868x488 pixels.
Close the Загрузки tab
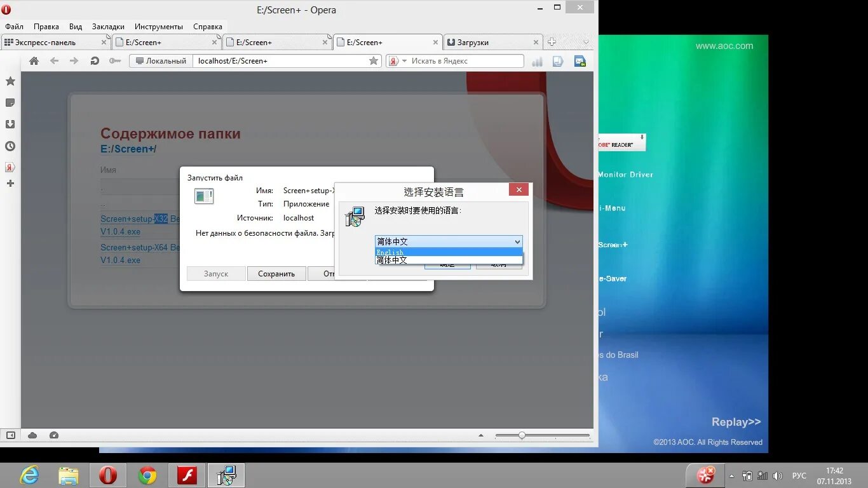click(536, 43)
